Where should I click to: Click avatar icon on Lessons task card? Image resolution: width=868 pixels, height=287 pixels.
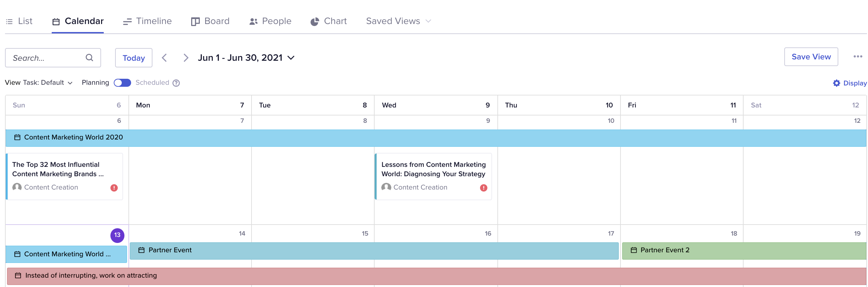(386, 187)
